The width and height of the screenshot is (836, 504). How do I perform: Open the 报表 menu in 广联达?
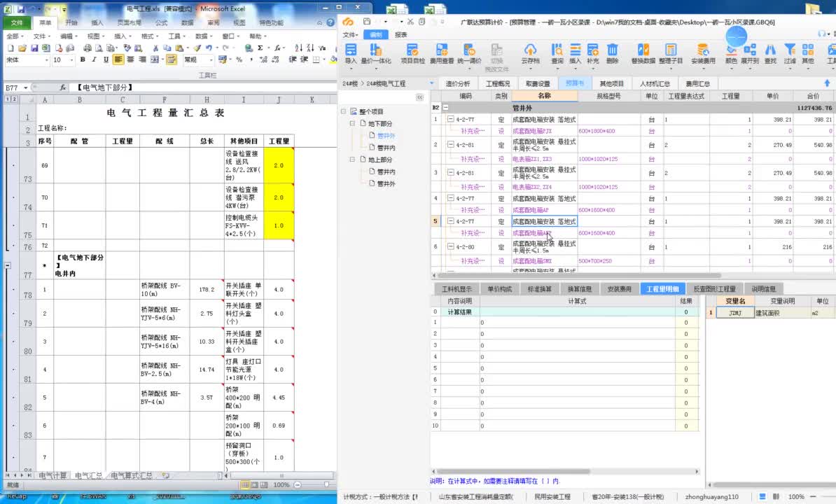[x=401, y=34]
